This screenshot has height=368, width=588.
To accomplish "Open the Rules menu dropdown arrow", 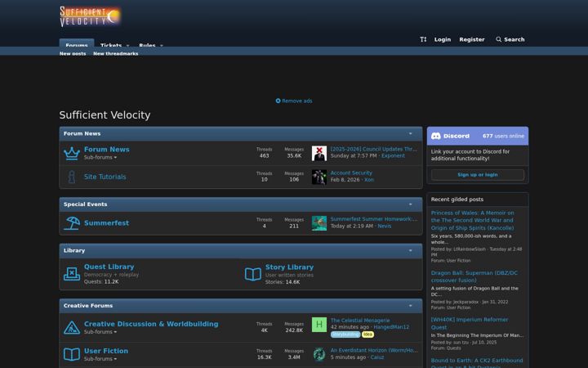I will click(161, 45).
